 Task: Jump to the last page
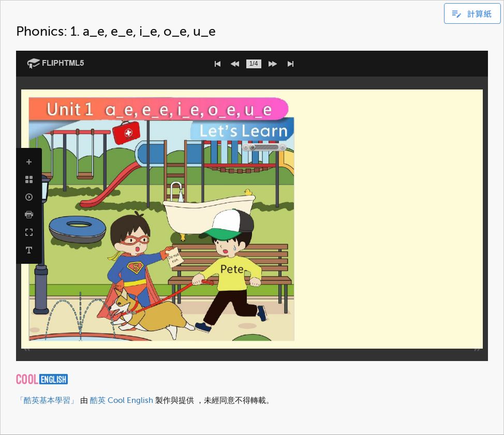pyautogui.click(x=290, y=64)
